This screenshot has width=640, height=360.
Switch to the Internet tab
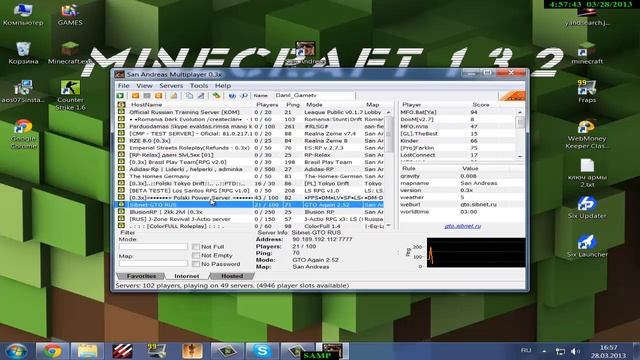pyautogui.click(x=187, y=276)
